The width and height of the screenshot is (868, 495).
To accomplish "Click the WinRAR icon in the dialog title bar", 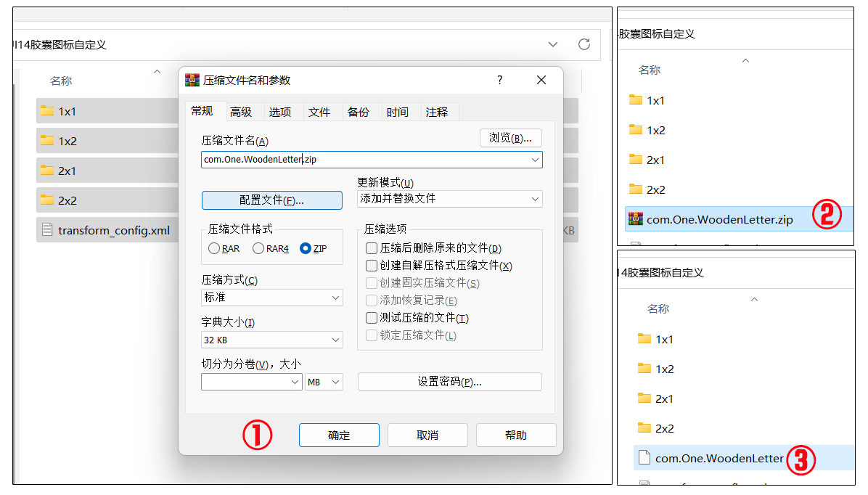I will (193, 80).
